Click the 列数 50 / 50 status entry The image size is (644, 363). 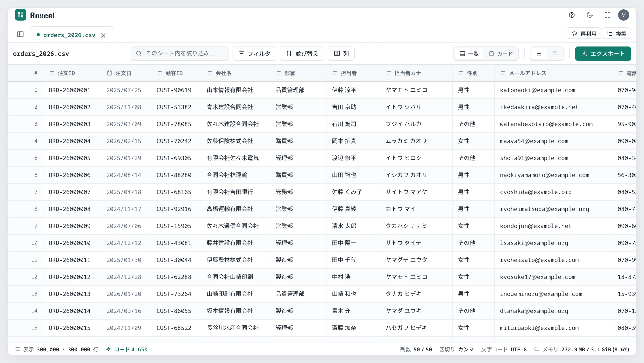point(416,350)
